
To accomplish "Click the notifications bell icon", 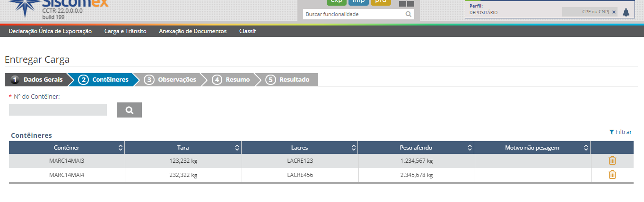I will coord(626,12).
